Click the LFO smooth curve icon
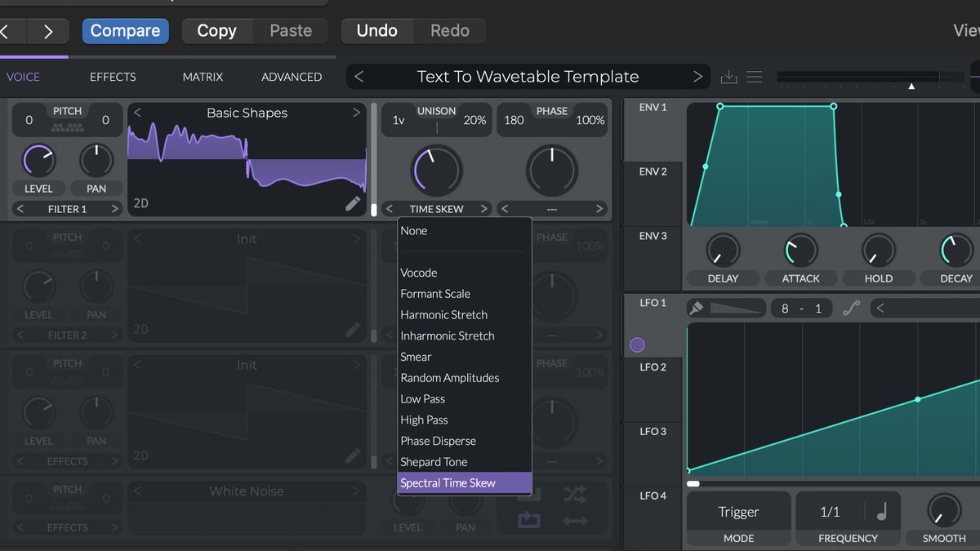 852,309
